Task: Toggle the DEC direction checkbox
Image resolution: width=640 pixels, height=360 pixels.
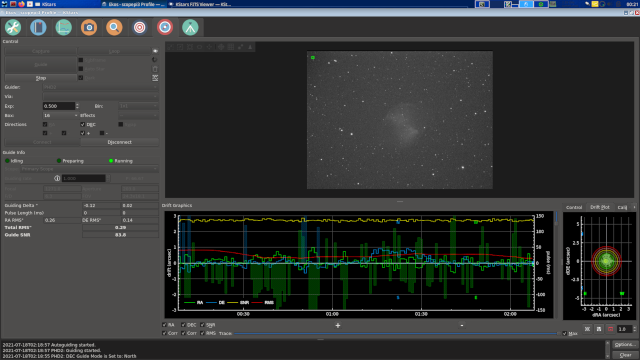Action: point(82,124)
